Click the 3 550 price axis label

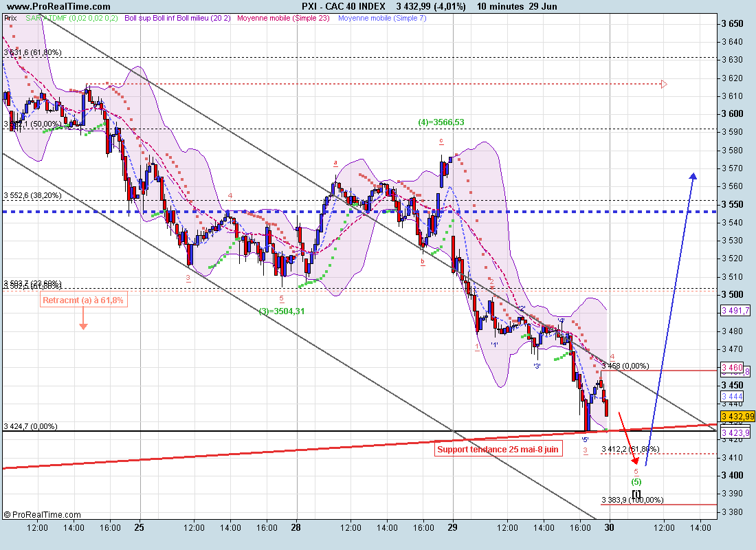coord(733,205)
